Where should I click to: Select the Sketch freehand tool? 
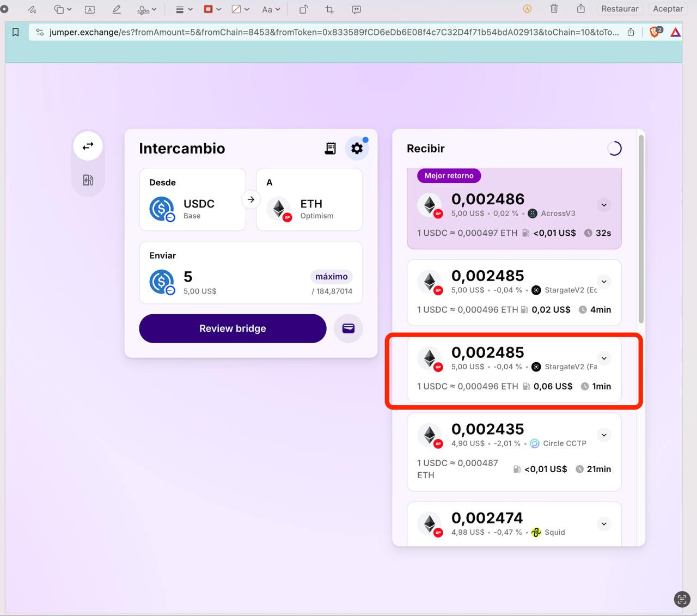[x=32, y=9]
